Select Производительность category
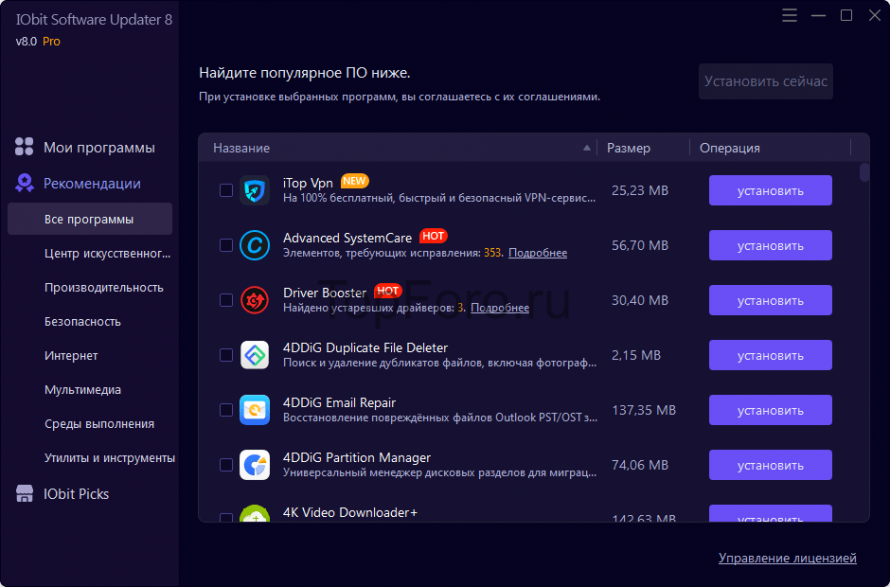Image resolution: width=890 pixels, height=587 pixels. [x=104, y=287]
